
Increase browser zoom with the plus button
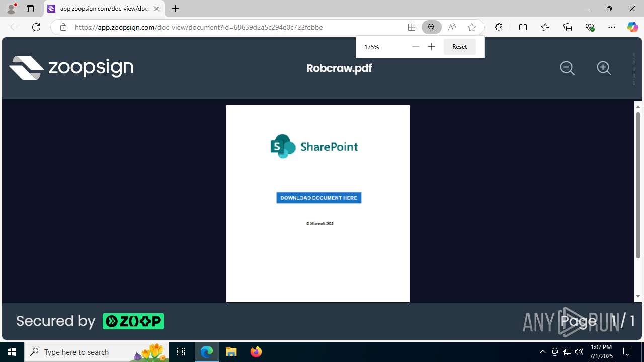[x=431, y=47]
